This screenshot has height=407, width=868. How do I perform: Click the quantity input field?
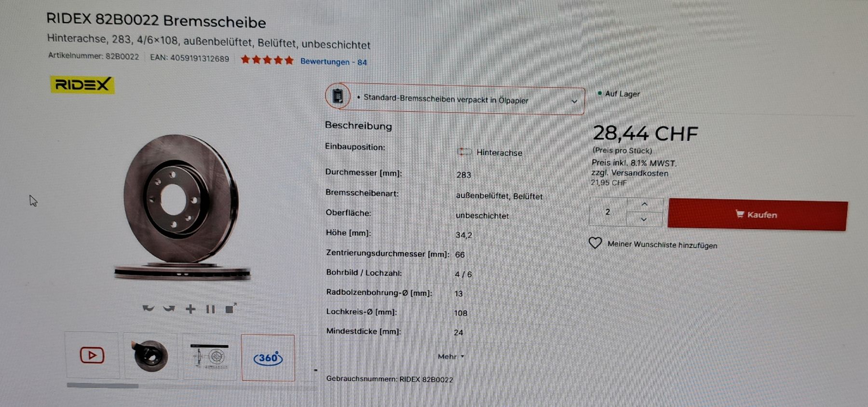608,212
